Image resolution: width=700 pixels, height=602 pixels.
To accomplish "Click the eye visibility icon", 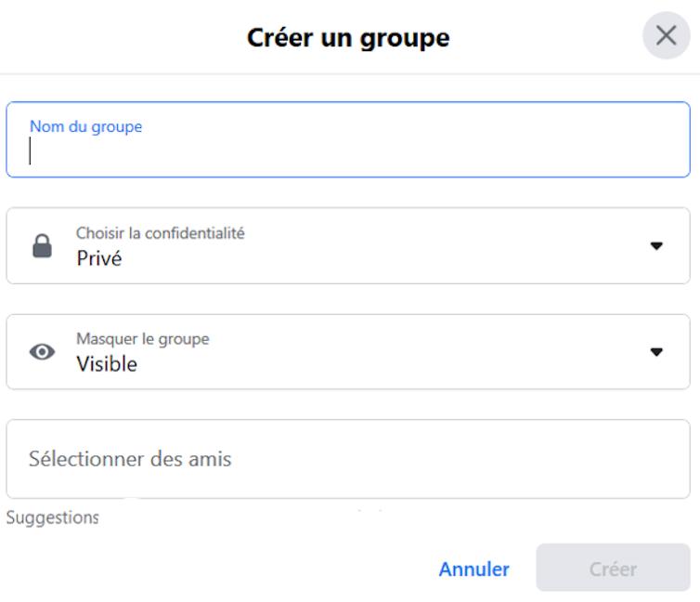I will point(42,352).
